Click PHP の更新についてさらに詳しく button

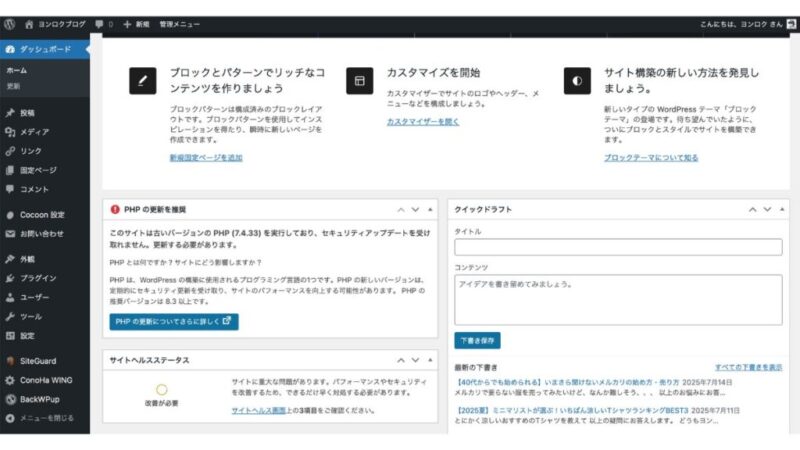click(x=174, y=322)
